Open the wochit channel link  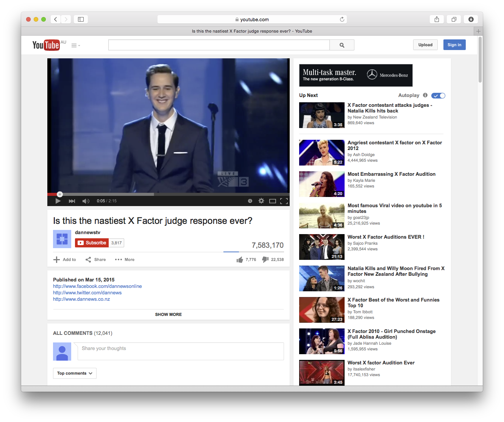(x=359, y=281)
